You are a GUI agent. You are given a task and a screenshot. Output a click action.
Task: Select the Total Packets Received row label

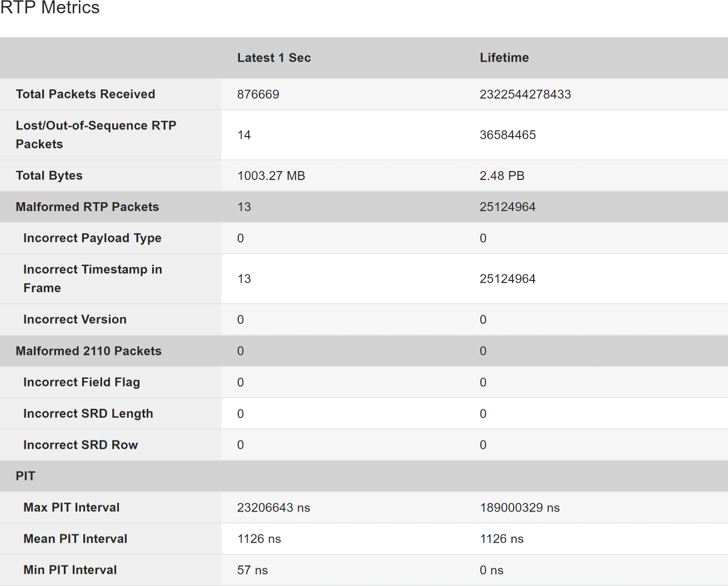(86, 94)
